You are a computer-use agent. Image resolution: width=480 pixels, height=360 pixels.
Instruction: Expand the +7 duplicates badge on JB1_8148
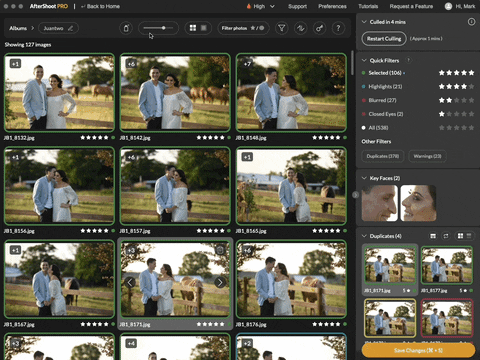(247, 64)
